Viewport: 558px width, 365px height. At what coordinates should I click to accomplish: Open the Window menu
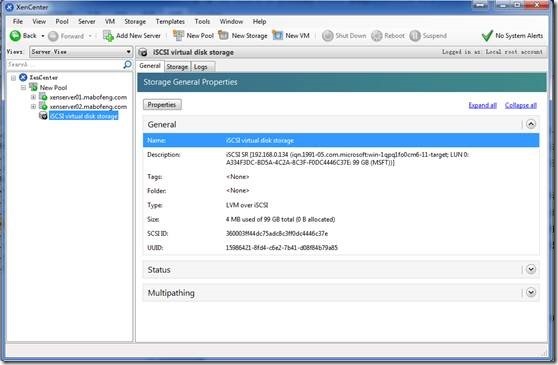coord(231,21)
